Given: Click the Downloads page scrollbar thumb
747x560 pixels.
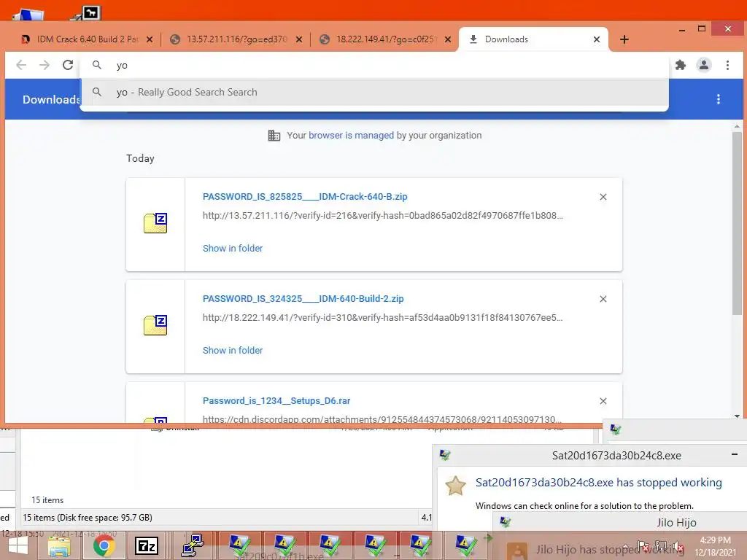Looking at the screenshot, I should [x=737, y=223].
